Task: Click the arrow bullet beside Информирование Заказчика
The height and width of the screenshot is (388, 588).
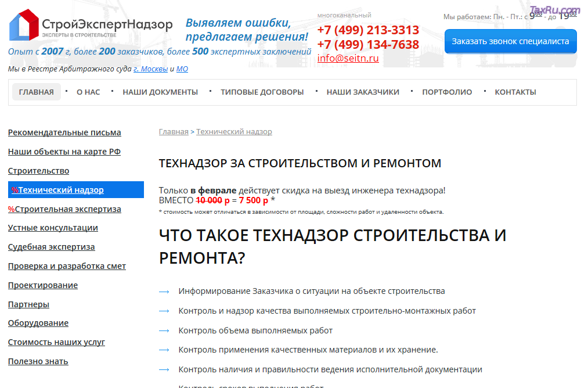Action: pos(164,291)
